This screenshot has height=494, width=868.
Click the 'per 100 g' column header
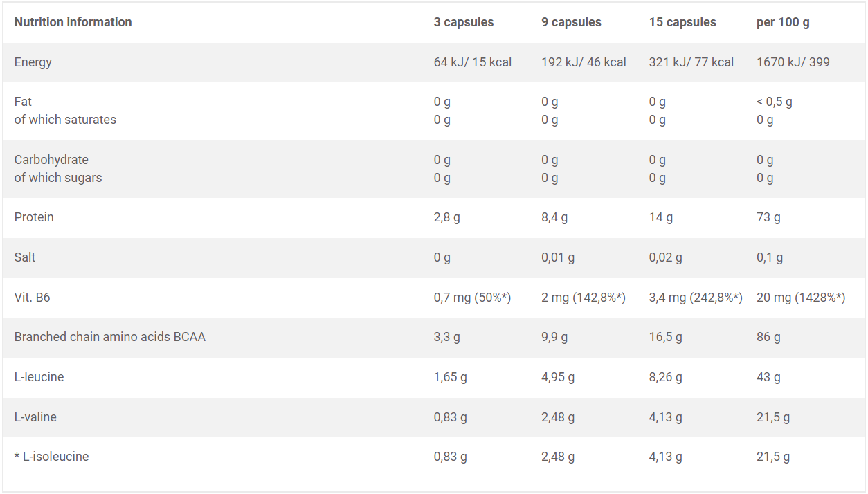pos(783,22)
